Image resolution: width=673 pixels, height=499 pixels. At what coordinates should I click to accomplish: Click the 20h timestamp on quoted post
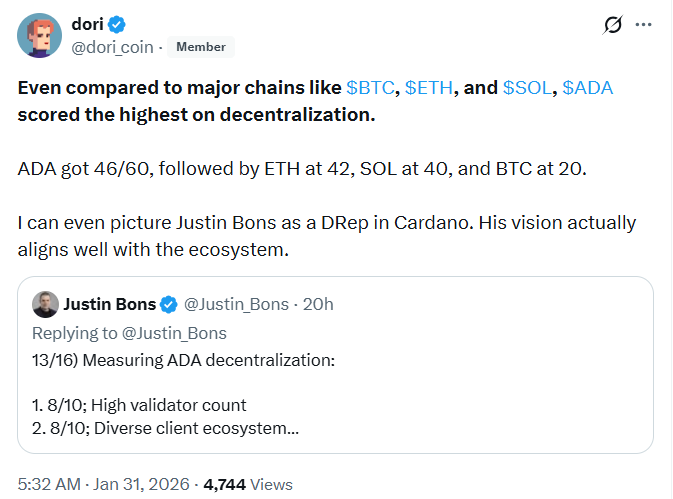click(318, 304)
